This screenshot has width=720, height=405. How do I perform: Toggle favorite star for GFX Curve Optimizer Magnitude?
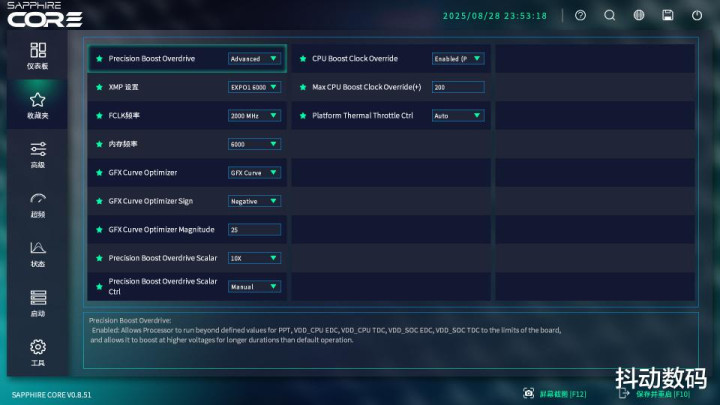pos(99,230)
